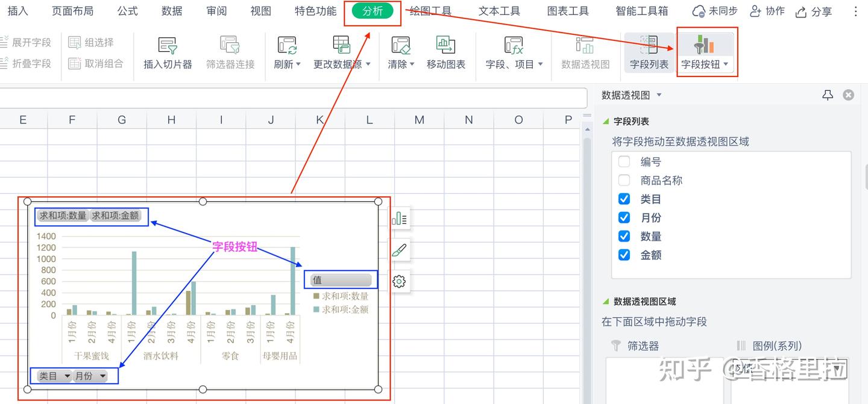868x404 pixels.
Task: Open the 类目 field button dropdown in chart
Action: coord(67,376)
